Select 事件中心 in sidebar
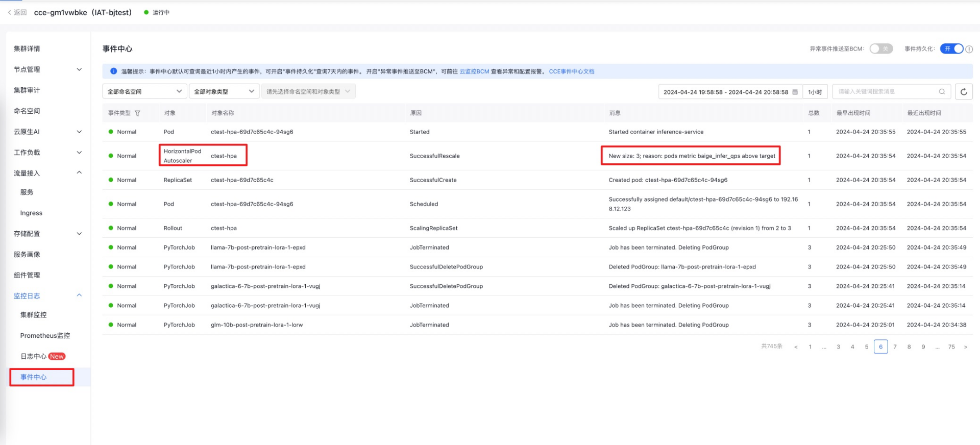The width and height of the screenshot is (980, 445). pyautogui.click(x=34, y=377)
